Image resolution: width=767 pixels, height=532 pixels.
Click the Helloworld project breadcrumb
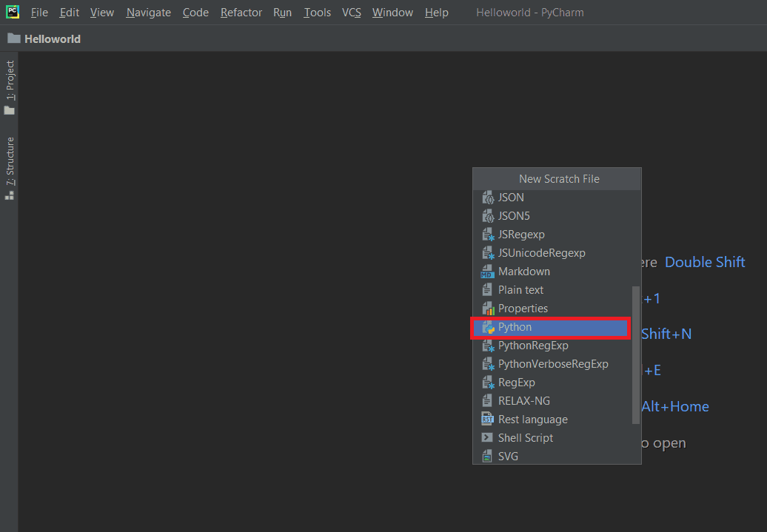pos(50,38)
